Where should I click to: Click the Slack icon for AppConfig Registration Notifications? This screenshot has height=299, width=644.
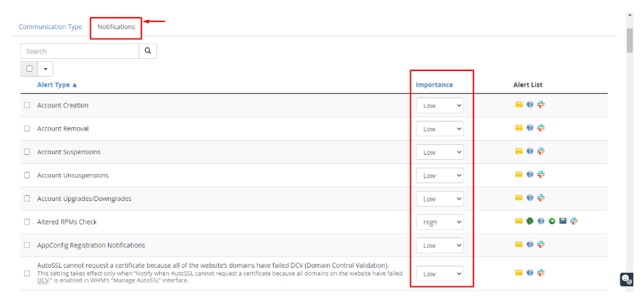pos(541,245)
